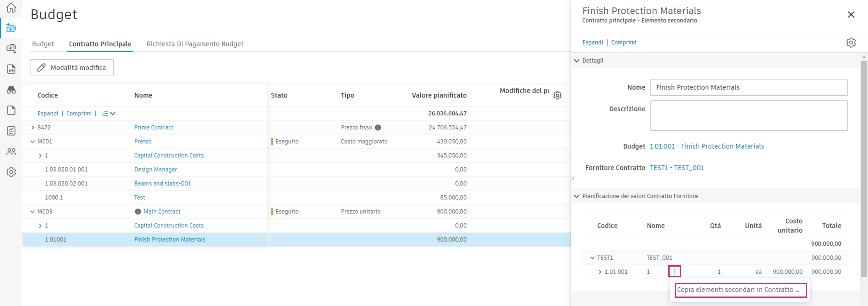
Task: Expand the 8472 Prime Contract row
Action: pyautogui.click(x=33, y=127)
